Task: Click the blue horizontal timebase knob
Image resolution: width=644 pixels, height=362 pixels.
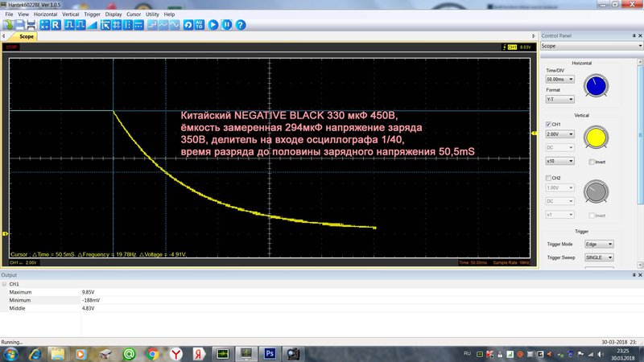Action: (596, 85)
